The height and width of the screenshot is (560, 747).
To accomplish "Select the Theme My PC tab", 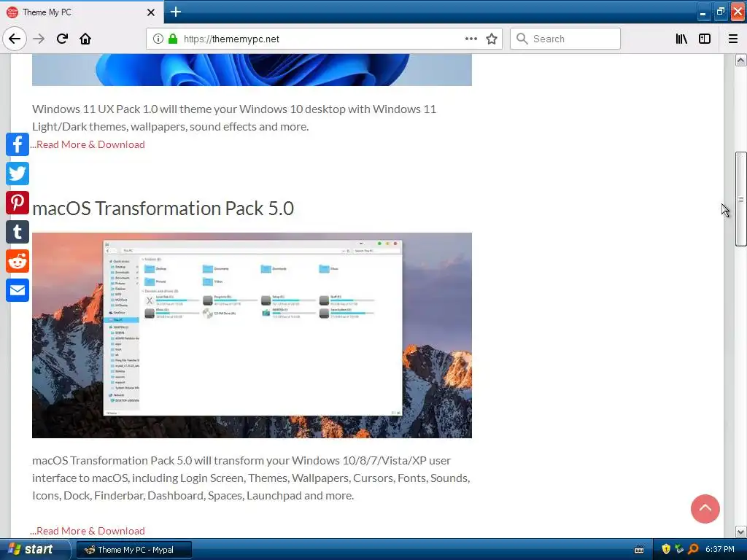I will point(81,12).
